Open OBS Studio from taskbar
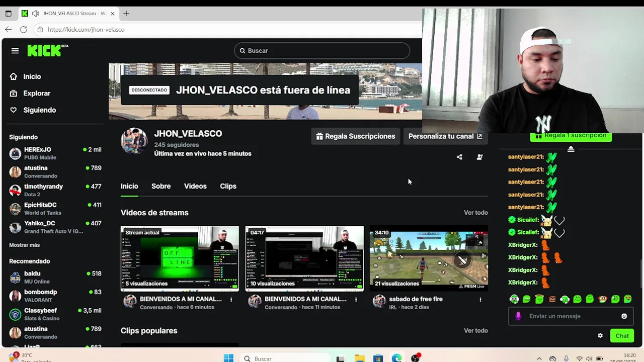This screenshot has width=644, height=362. click(x=415, y=358)
